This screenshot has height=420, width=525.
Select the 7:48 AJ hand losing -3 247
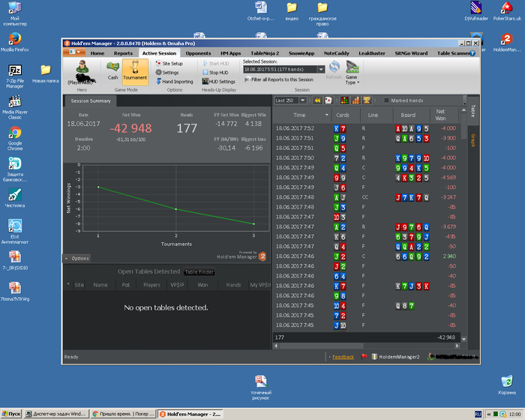pyautogui.click(x=366, y=197)
